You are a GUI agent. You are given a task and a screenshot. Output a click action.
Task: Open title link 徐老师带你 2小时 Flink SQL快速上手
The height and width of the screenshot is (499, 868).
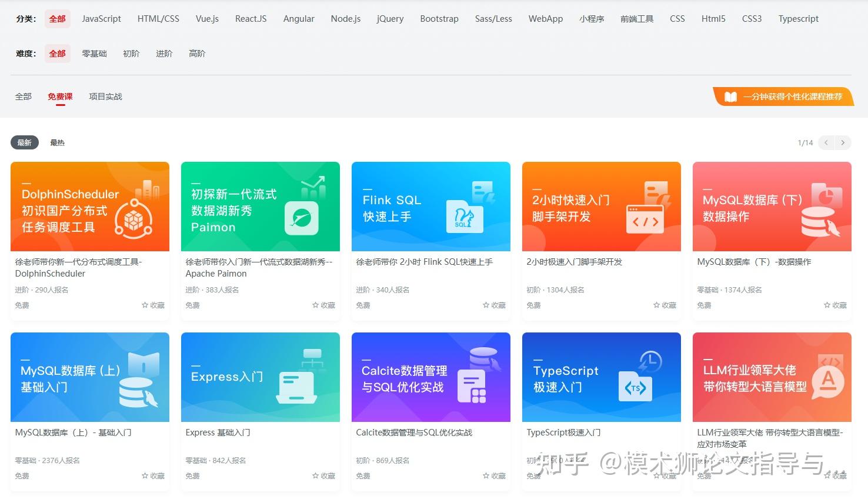click(x=425, y=262)
